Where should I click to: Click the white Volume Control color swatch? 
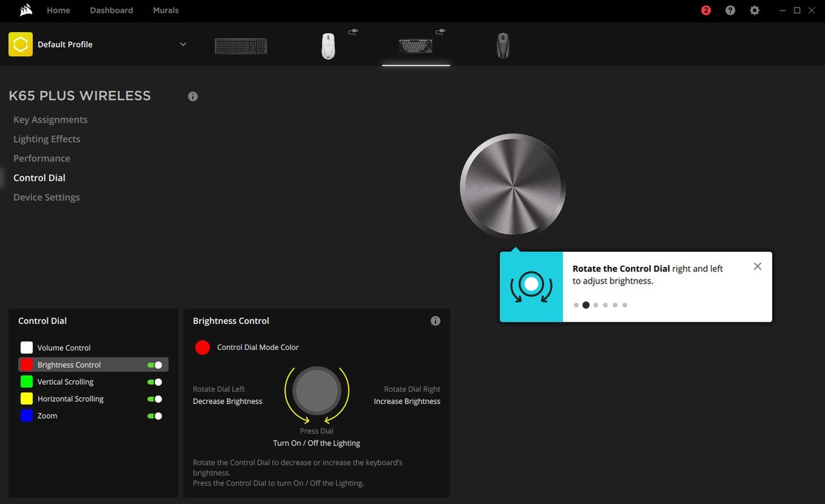tap(26, 347)
